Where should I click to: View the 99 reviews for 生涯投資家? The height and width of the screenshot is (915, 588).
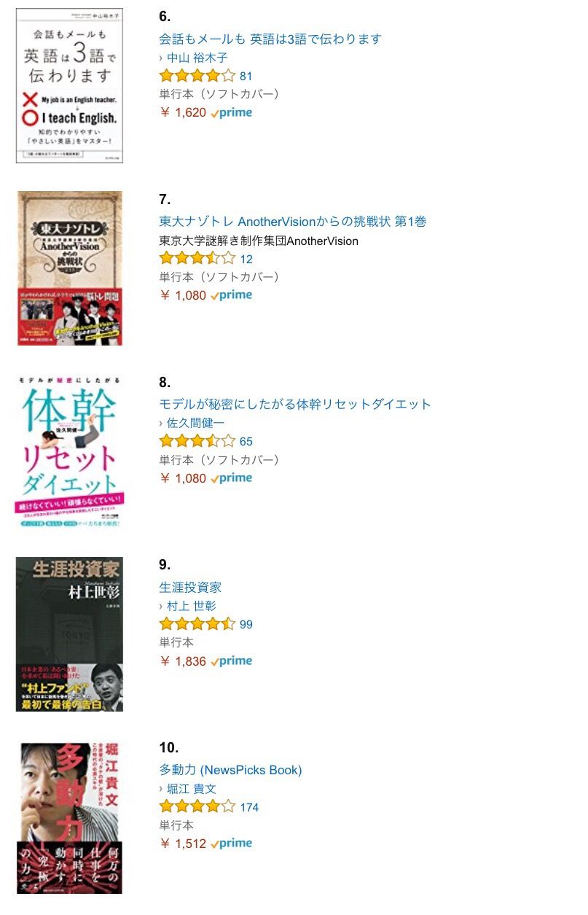[246, 624]
